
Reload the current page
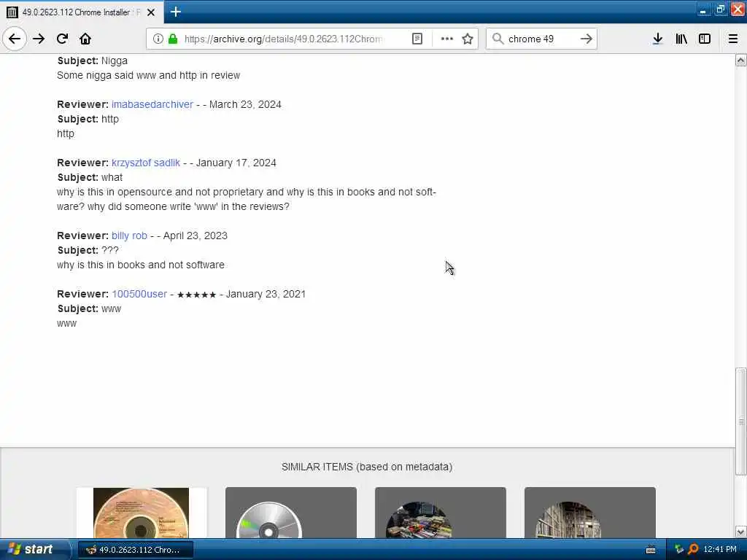pyautogui.click(x=63, y=39)
